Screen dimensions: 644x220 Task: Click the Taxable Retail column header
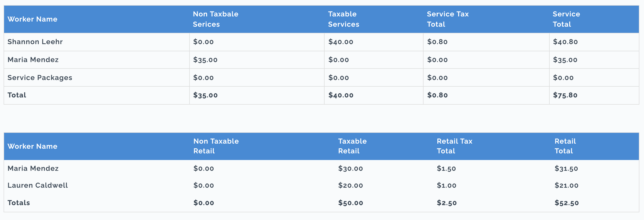click(352, 146)
